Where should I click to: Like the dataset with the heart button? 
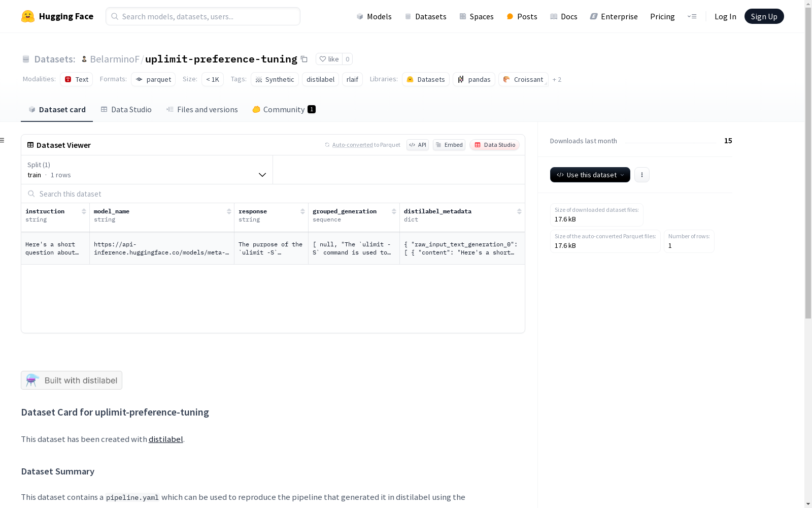tap(329, 59)
